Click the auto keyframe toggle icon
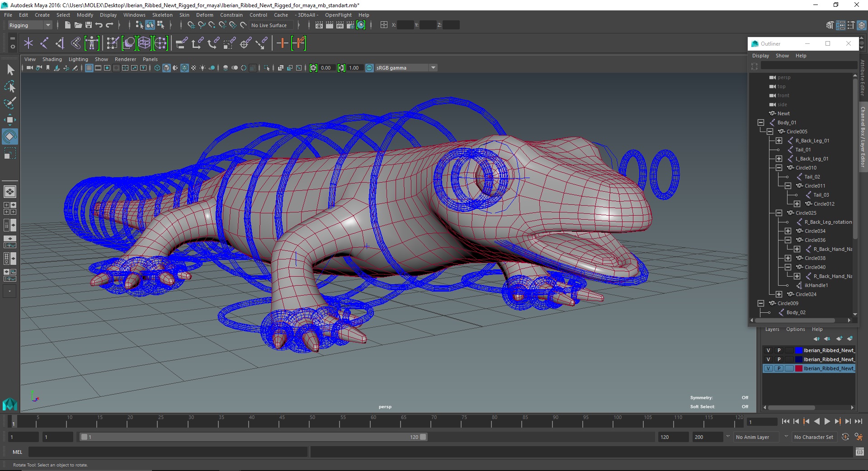This screenshot has height=471, width=868. click(845, 437)
